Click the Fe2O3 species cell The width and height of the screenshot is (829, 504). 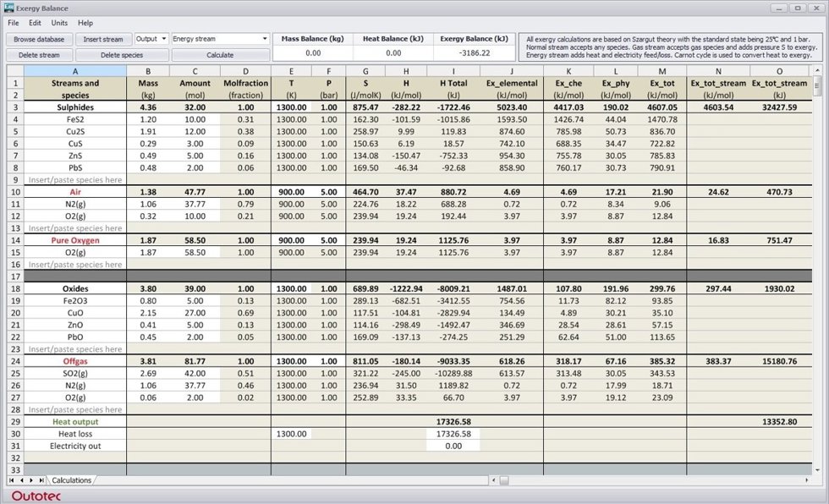coord(75,300)
